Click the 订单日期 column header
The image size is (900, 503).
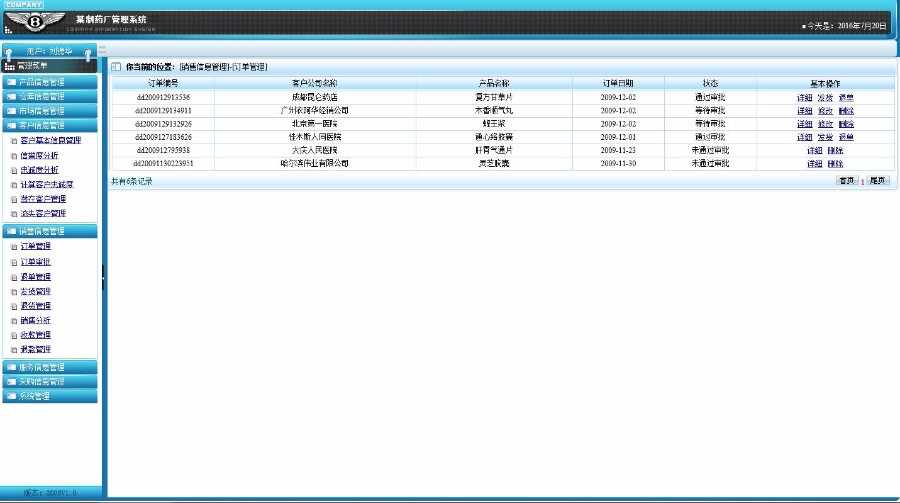[618, 84]
